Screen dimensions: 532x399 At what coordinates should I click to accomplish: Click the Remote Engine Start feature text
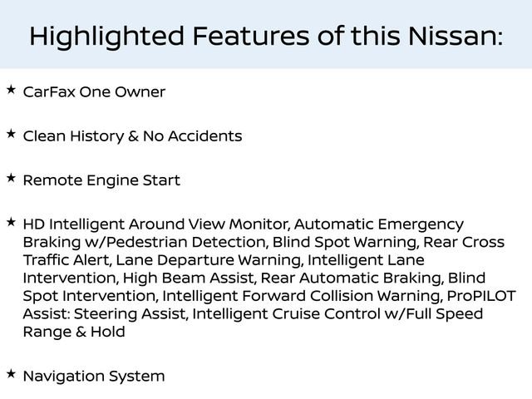101,180
